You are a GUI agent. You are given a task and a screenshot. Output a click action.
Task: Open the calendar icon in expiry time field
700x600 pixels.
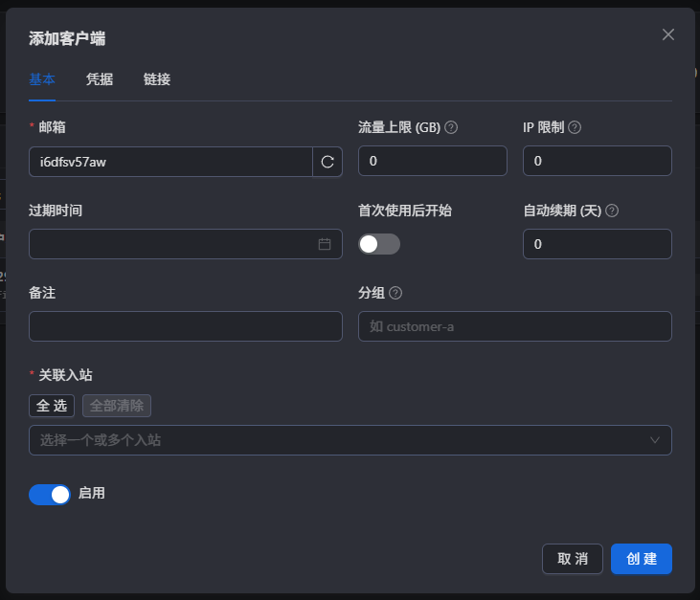[325, 244]
